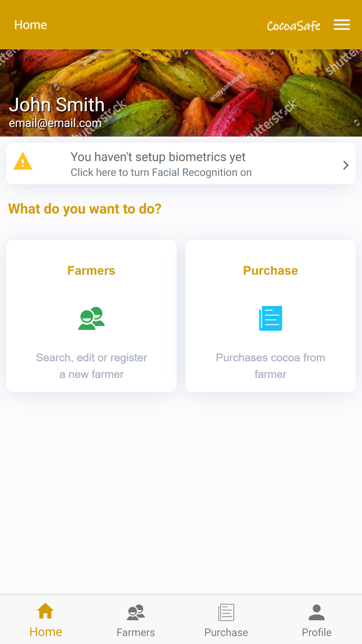Tap the Home house icon in bottom bar
362x644 pixels.
(46, 611)
